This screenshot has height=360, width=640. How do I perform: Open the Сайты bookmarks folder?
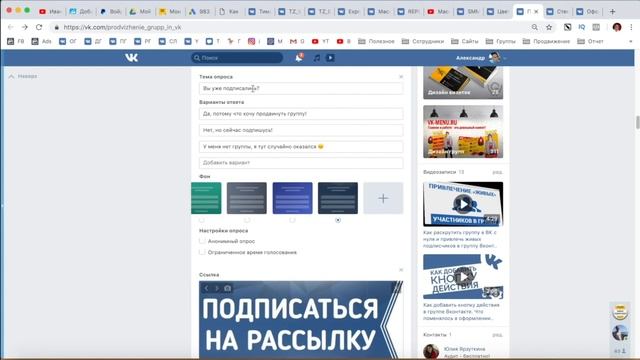[464, 41]
